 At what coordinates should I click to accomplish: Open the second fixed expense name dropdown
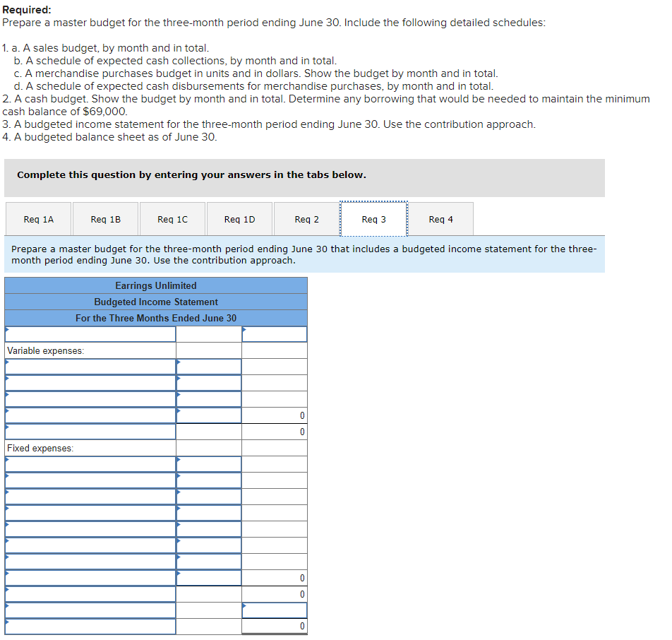click(x=90, y=480)
